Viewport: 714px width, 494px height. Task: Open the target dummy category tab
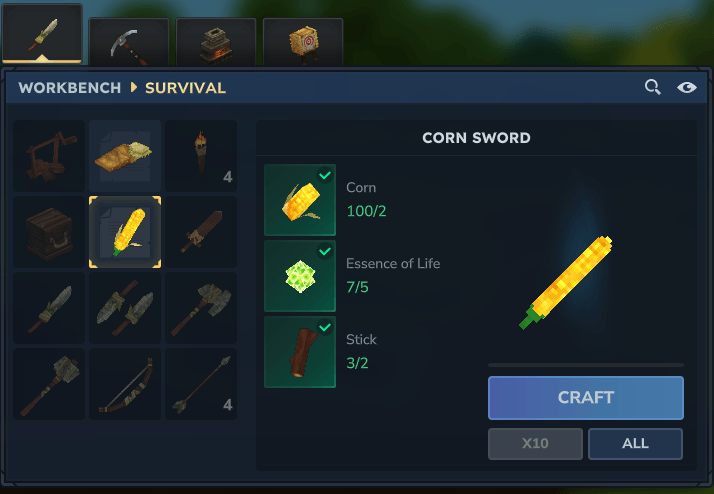click(303, 42)
